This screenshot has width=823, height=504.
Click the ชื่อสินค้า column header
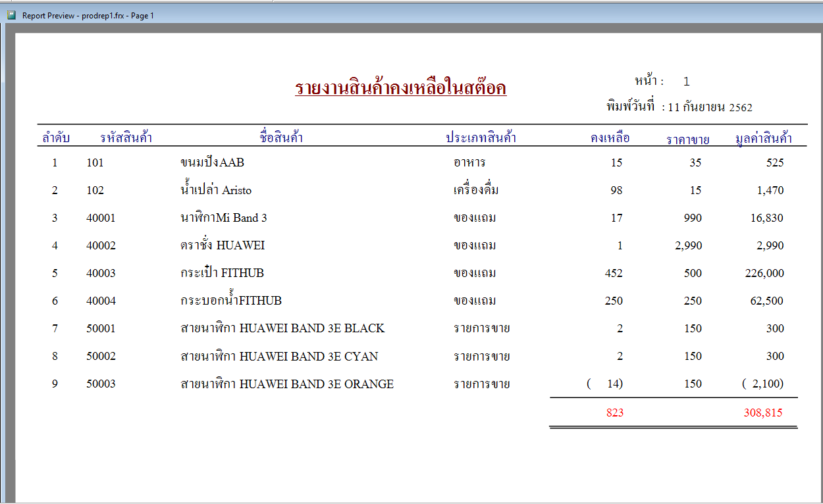tap(281, 138)
